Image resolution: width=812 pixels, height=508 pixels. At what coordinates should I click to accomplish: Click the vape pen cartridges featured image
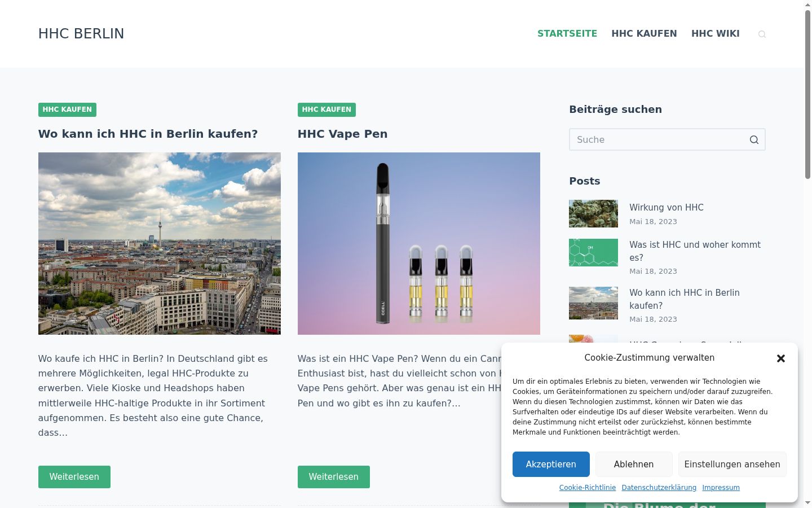[419, 243]
